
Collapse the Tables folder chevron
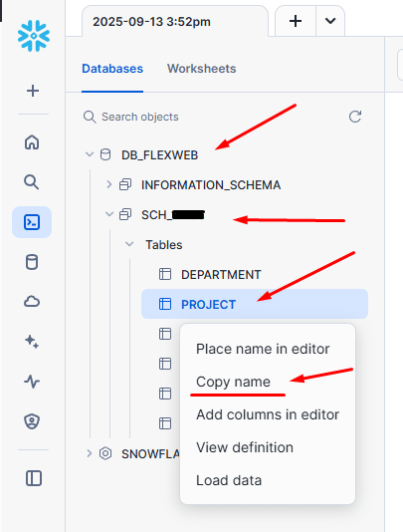[129, 244]
